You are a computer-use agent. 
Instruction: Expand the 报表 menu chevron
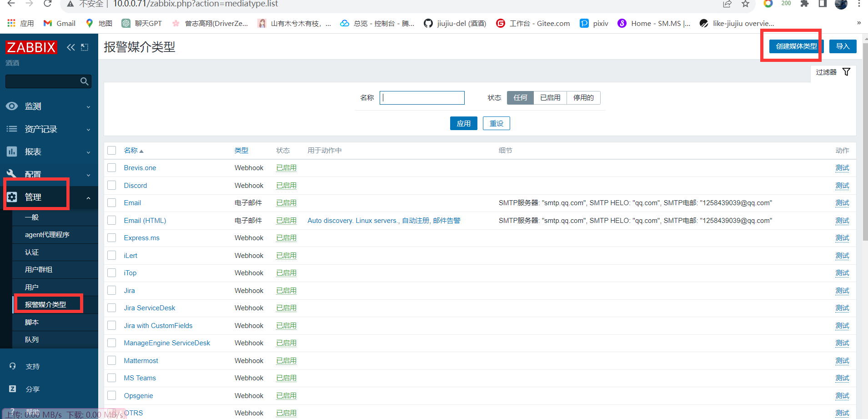[88, 152]
